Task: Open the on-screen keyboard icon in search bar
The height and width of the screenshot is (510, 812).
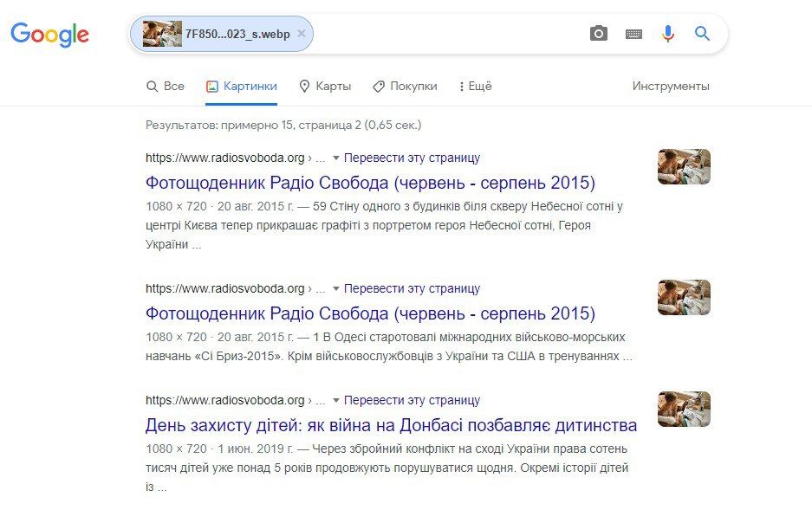Action: 633,33
